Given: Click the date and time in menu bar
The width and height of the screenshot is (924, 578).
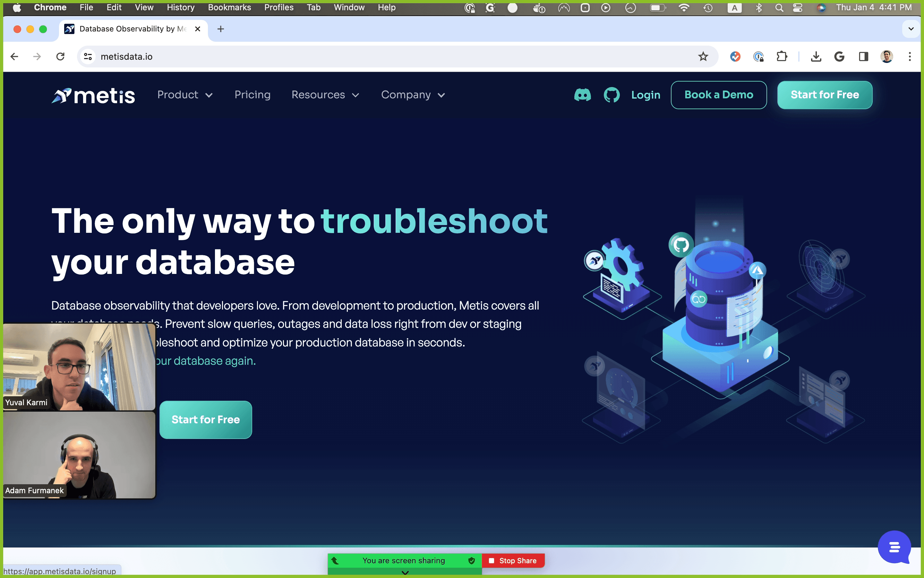Looking at the screenshot, I should click(x=874, y=8).
